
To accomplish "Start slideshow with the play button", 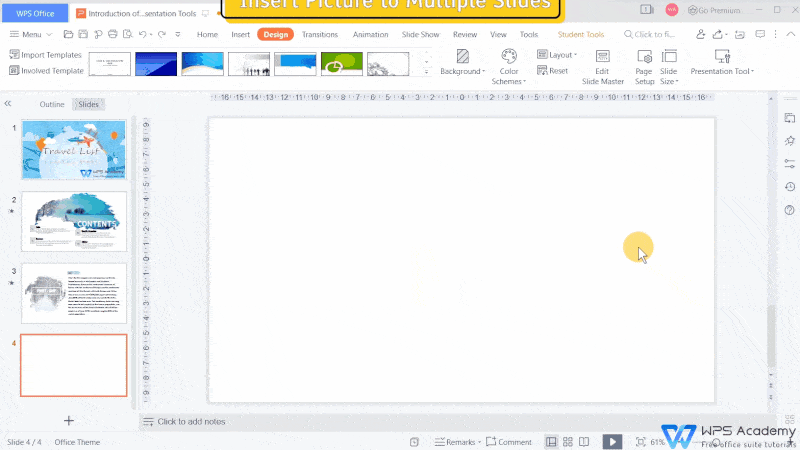I will (611, 441).
